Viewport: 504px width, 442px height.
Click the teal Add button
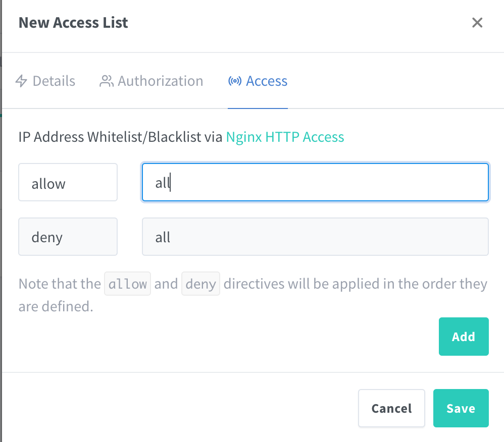(463, 337)
